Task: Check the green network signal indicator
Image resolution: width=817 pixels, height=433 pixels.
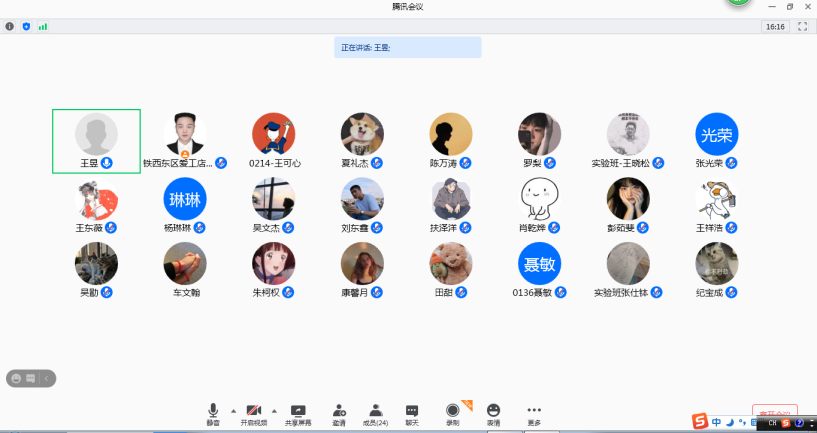Action: pos(43,26)
